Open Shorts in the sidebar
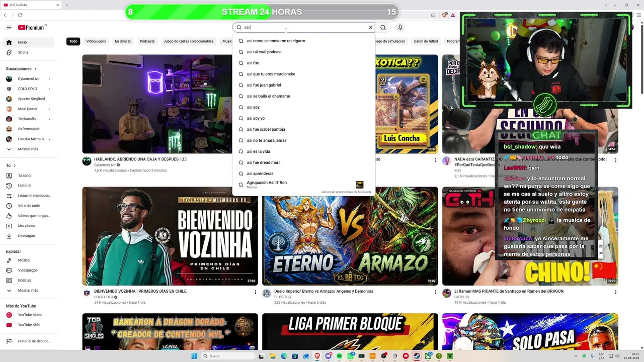Viewport: 644px width, 362px height. (x=29, y=52)
